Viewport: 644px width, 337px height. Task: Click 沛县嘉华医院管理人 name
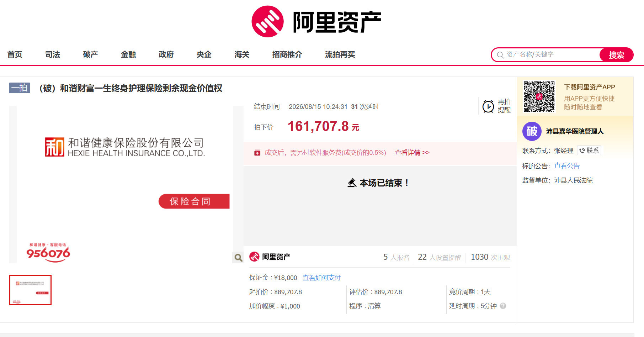pos(575,131)
